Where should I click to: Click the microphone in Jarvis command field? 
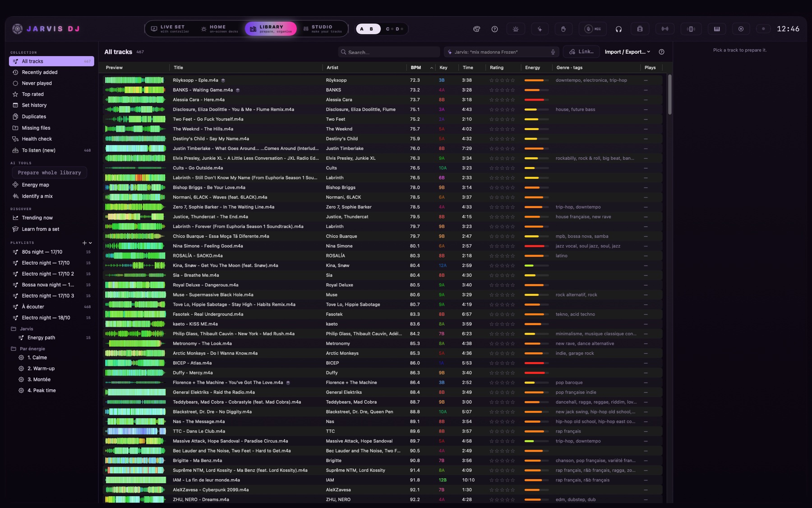tap(553, 52)
